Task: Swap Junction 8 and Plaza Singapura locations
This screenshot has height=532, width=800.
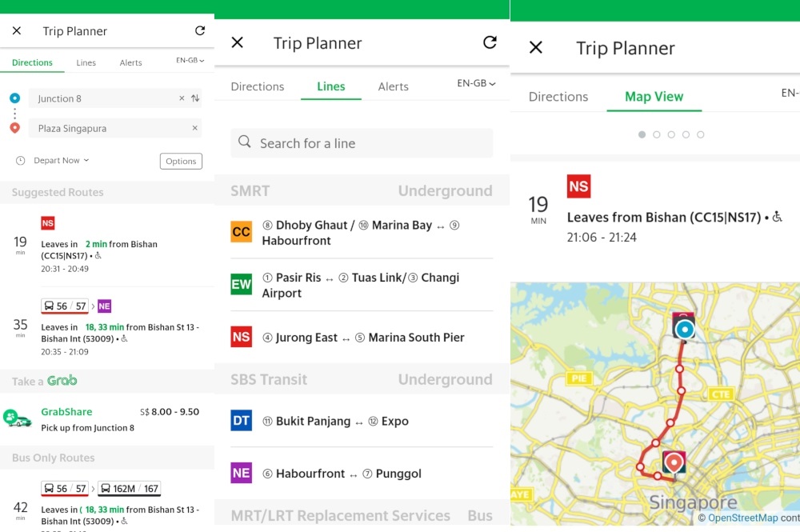Action: [195, 98]
